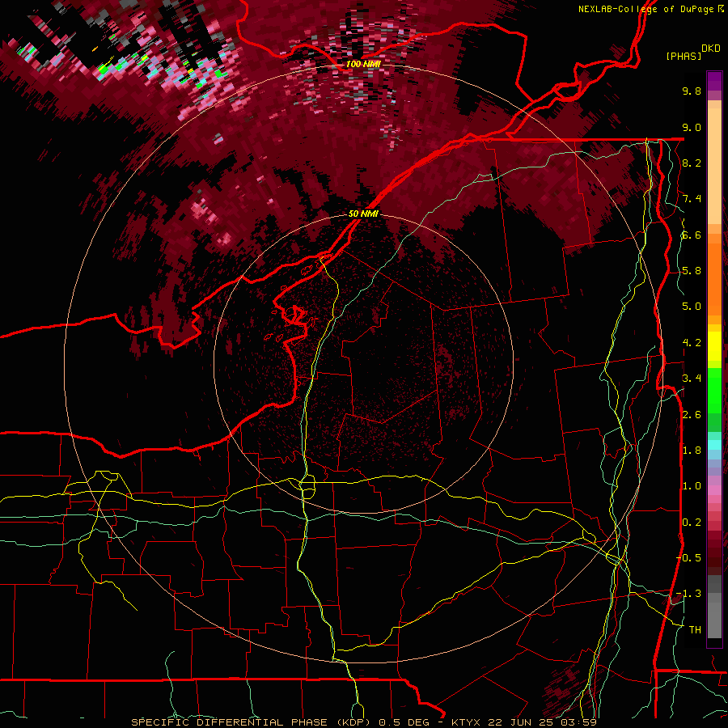728x728 pixels.
Task: Click the 9.0 value on color scale
Action: coord(692,127)
